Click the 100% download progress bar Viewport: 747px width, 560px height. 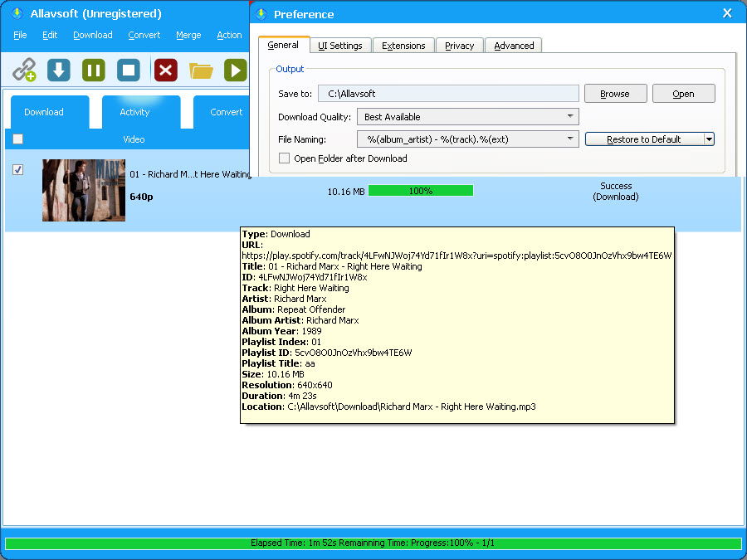point(421,191)
